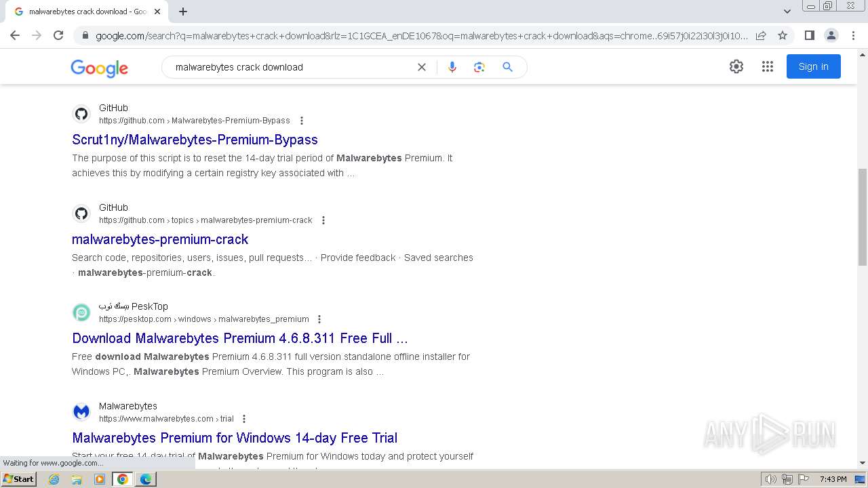The height and width of the screenshot is (488, 868).
Task: Open options for malwarebytes.com trial result
Action: 244,419
